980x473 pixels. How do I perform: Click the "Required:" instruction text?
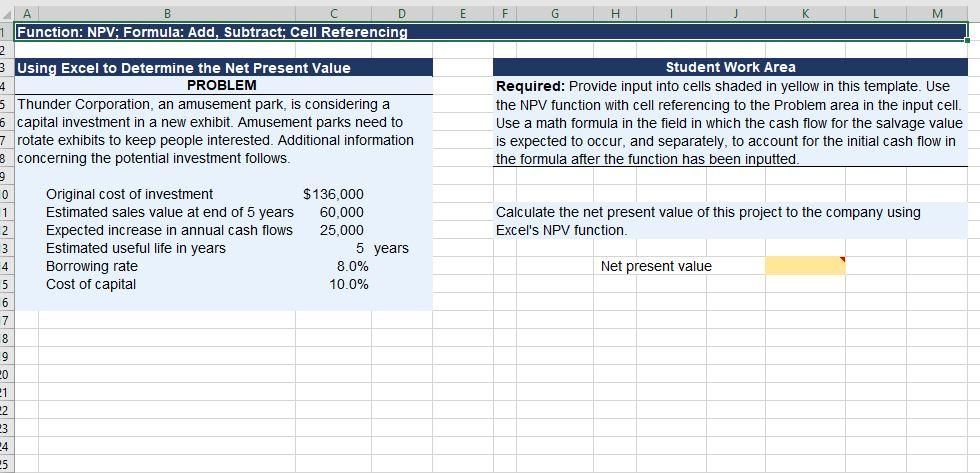(730, 122)
